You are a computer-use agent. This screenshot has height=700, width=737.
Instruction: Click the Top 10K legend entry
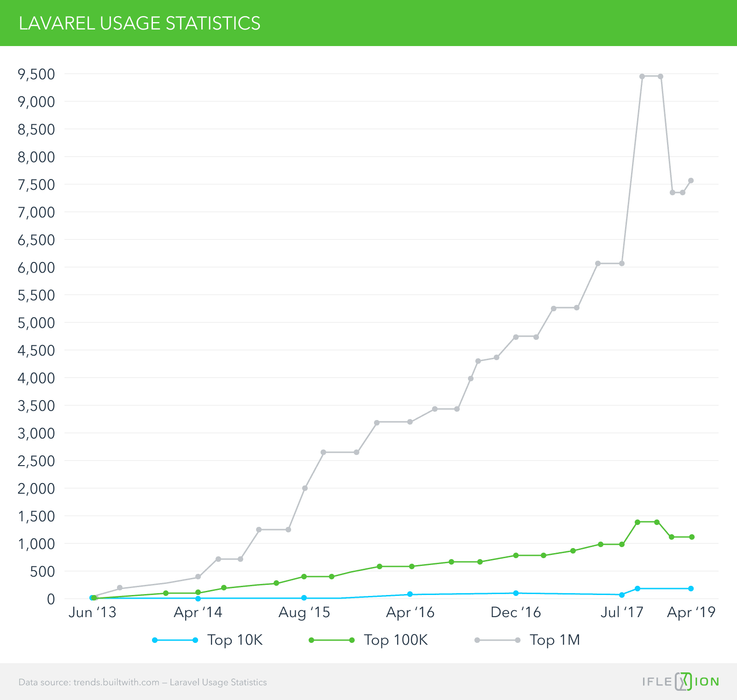click(x=207, y=640)
